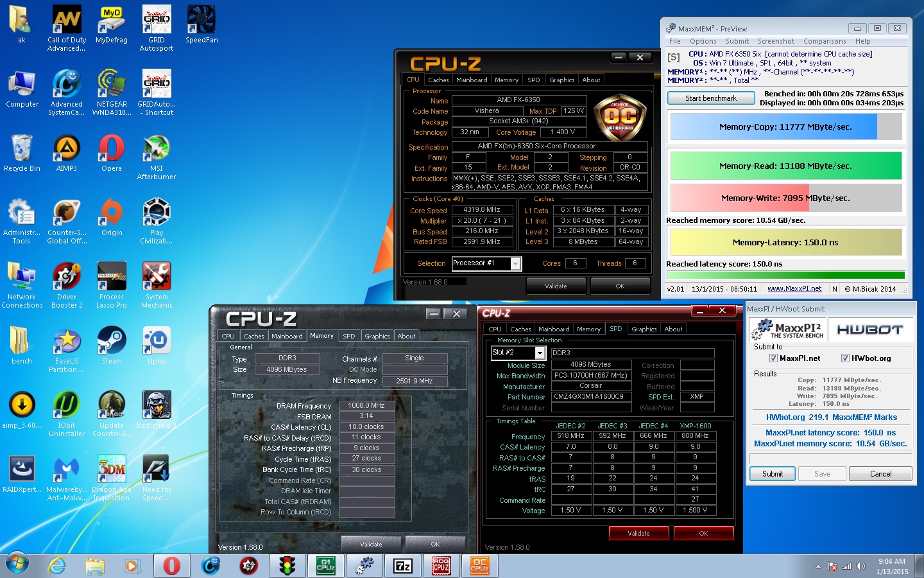Open the AIMP3 desktop icon
This screenshot has height=578, width=924.
coord(67,154)
